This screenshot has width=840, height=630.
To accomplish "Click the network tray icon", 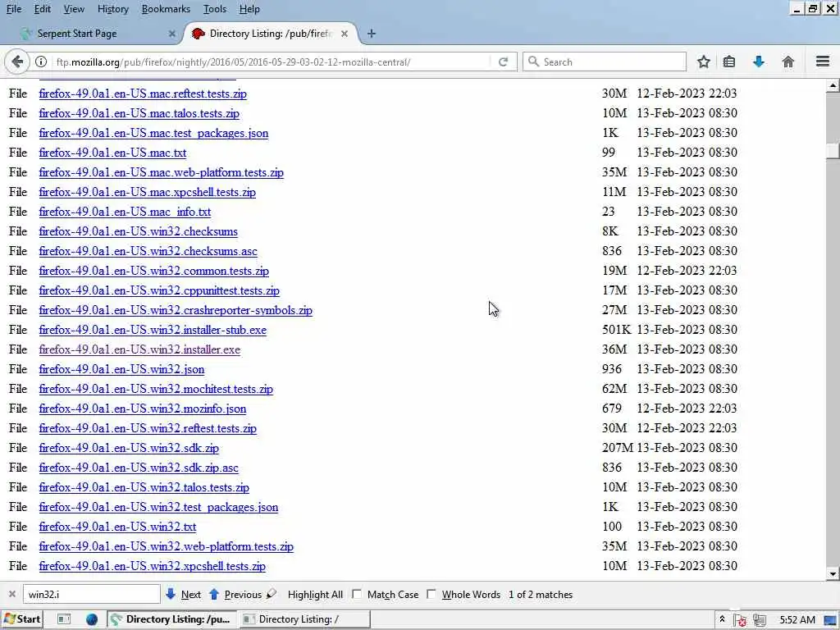I will tap(759, 620).
